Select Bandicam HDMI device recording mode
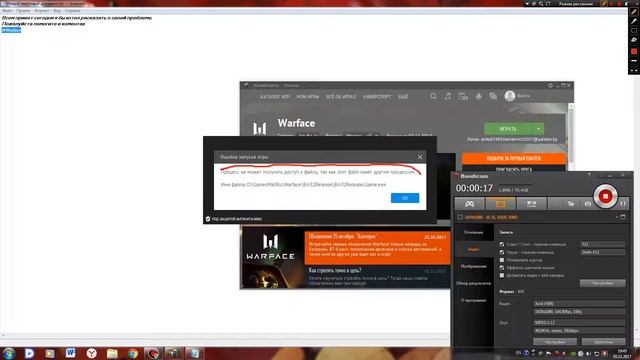The height and width of the screenshot is (360, 640). click(x=531, y=204)
